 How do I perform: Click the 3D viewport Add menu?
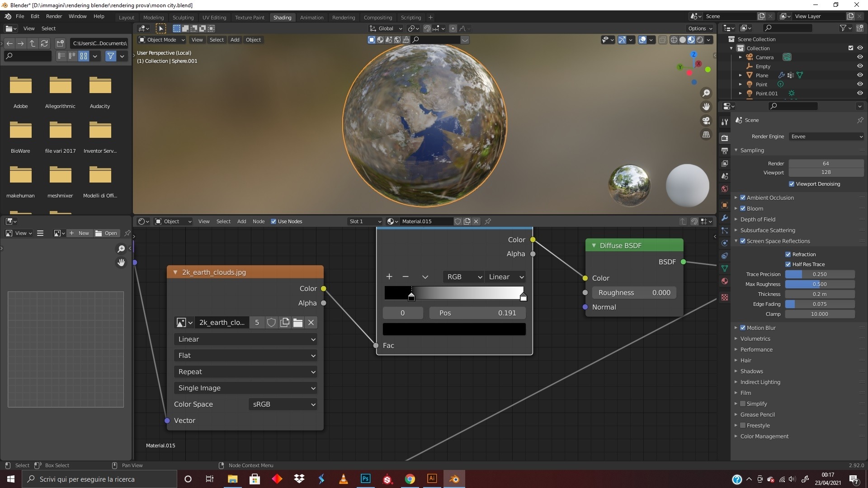click(x=235, y=40)
